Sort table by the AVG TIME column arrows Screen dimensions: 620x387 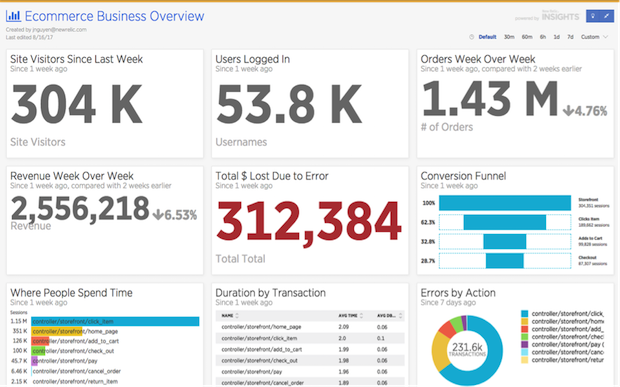point(361,315)
